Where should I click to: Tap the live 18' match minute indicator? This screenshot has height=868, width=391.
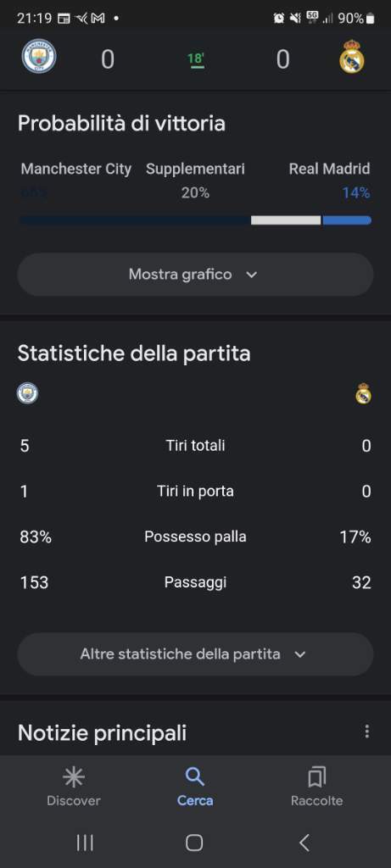pos(195,58)
